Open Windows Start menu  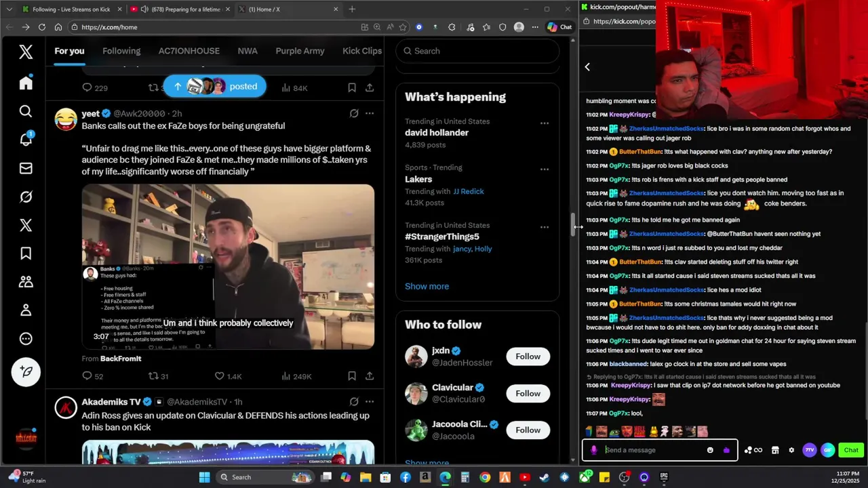point(204,477)
